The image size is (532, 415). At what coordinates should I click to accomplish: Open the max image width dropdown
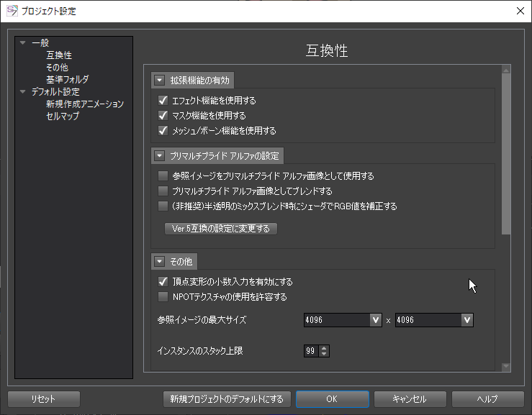pyautogui.click(x=375, y=320)
